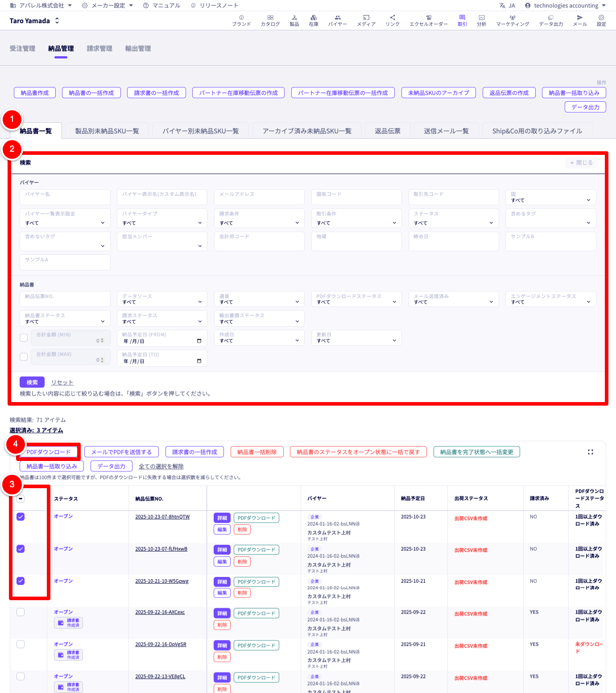Open the PDFダウンロードステータス filter dropdown
The image size is (616, 693).
tap(356, 299)
